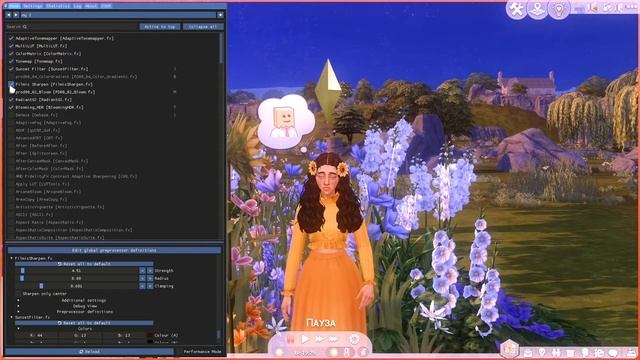
Task: Disable the AdaptiveTonemapper effect
Action: tap(11, 38)
